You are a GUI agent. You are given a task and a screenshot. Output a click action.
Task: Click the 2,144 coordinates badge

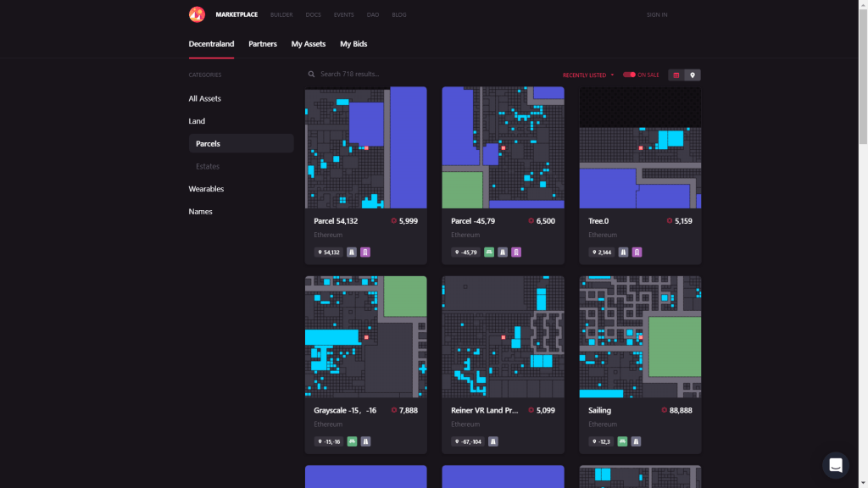(602, 252)
